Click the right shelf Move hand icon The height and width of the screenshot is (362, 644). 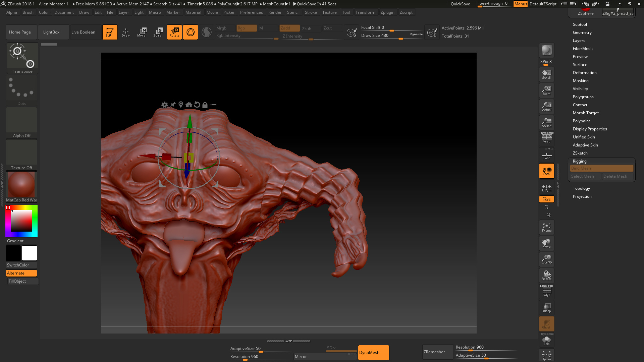[546, 243]
